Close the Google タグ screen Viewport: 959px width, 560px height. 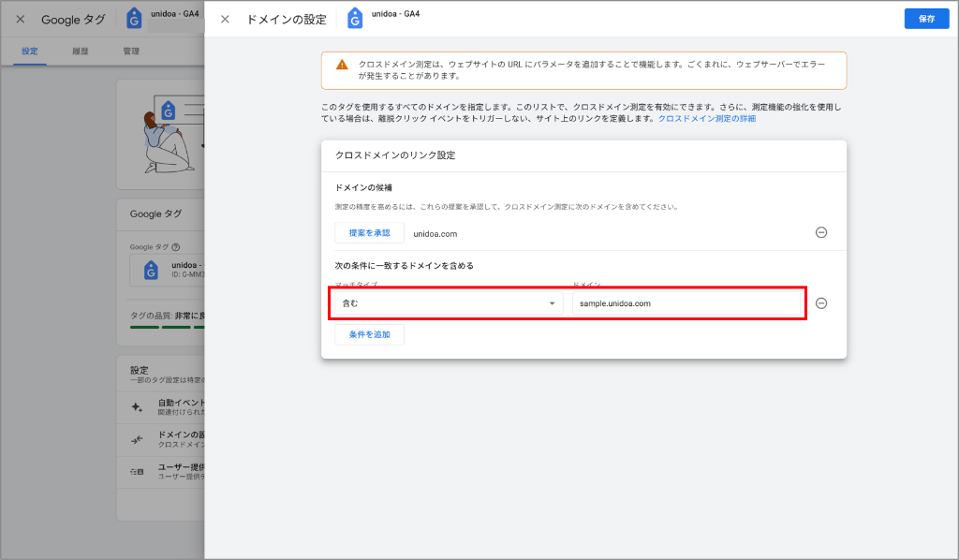tap(21, 19)
